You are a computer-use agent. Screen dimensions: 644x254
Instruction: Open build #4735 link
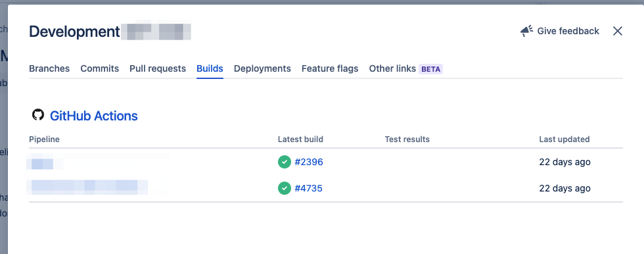coord(308,188)
